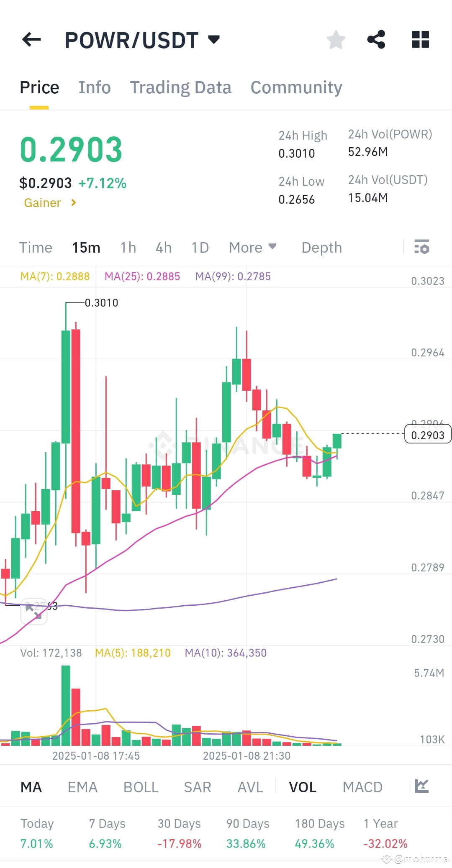452x868 pixels.
Task: Switch to the 1D timeframe
Action: pyautogui.click(x=200, y=247)
